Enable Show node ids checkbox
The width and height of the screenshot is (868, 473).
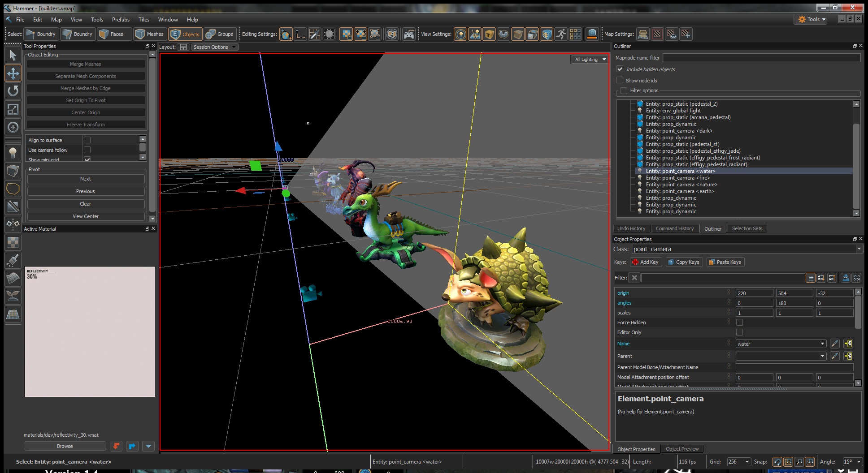[x=620, y=80]
